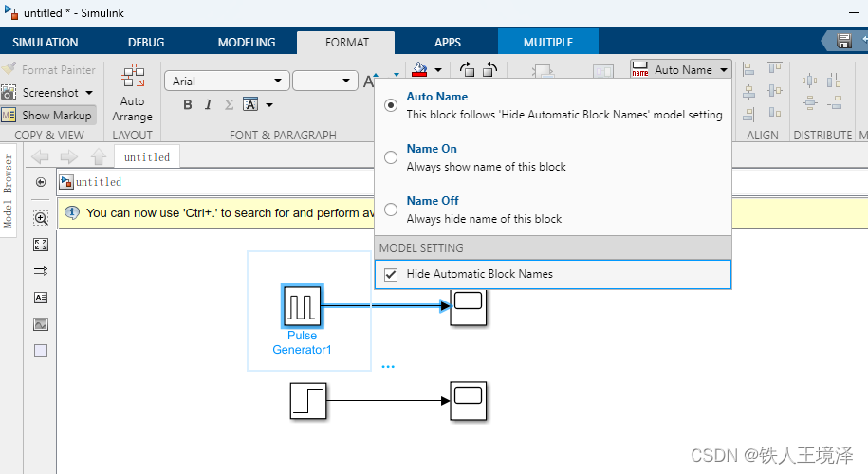Open the Auto Name dropdown button
The image size is (868, 474).
click(681, 70)
